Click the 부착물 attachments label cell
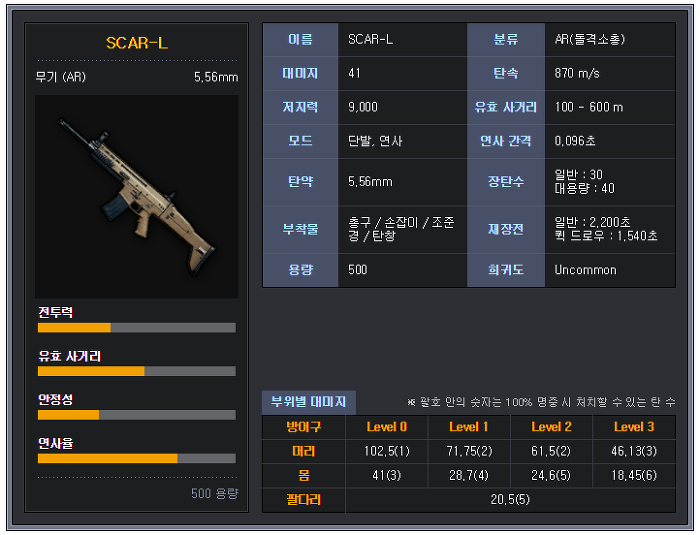This screenshot has height=535, width=700. (x=300, y=229)
